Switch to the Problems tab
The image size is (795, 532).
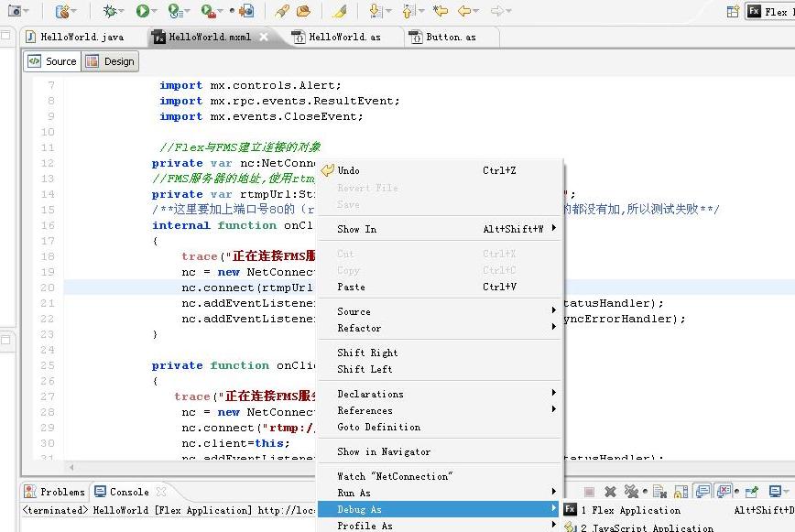(x=55, y=492)
